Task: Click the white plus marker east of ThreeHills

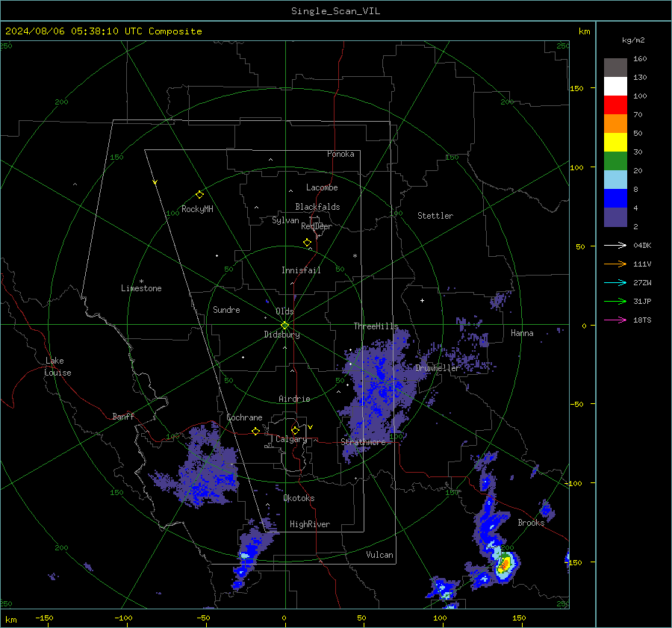Action: pyautogui.click(x=422, y=300)
